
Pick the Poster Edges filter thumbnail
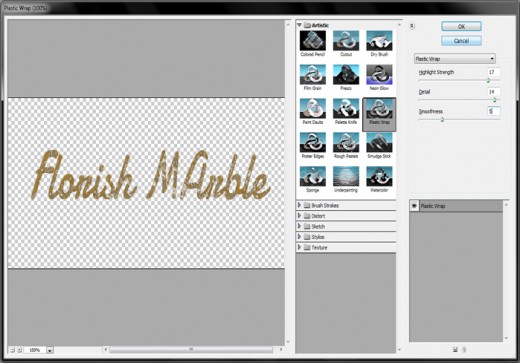tap(313, 143)
